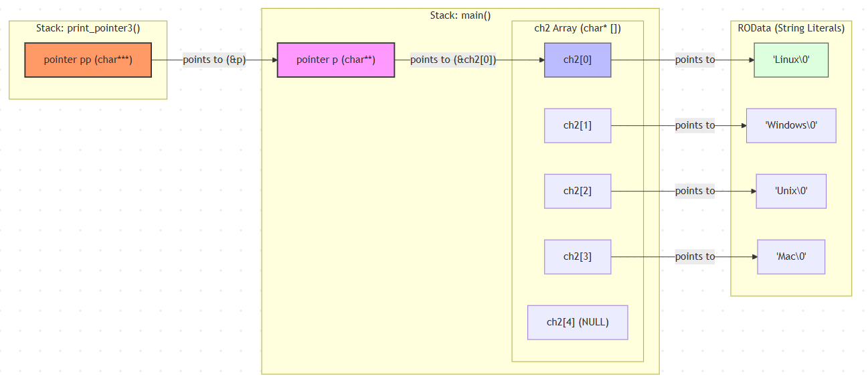
Task: Click the 'Stack: print_pointer3()' title
Action: coord(88,28)
